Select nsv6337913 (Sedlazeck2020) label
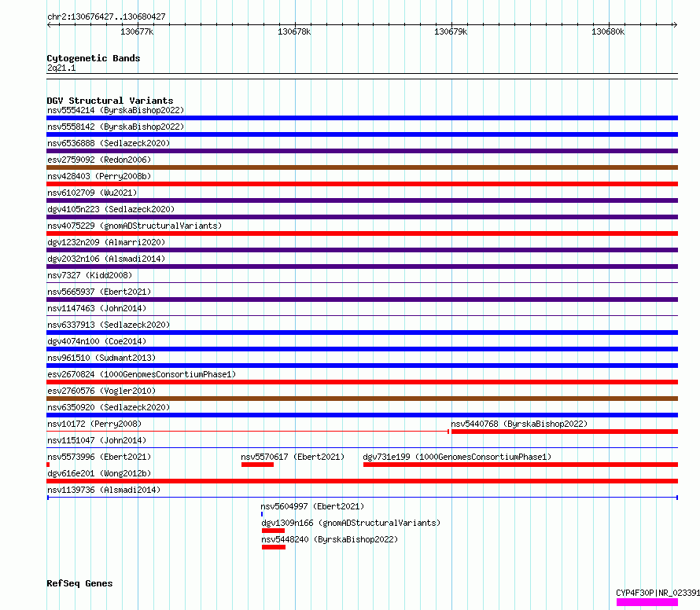The width and height of the screenshot is (700, 610). pyautogui.click(x=109, y=325)
